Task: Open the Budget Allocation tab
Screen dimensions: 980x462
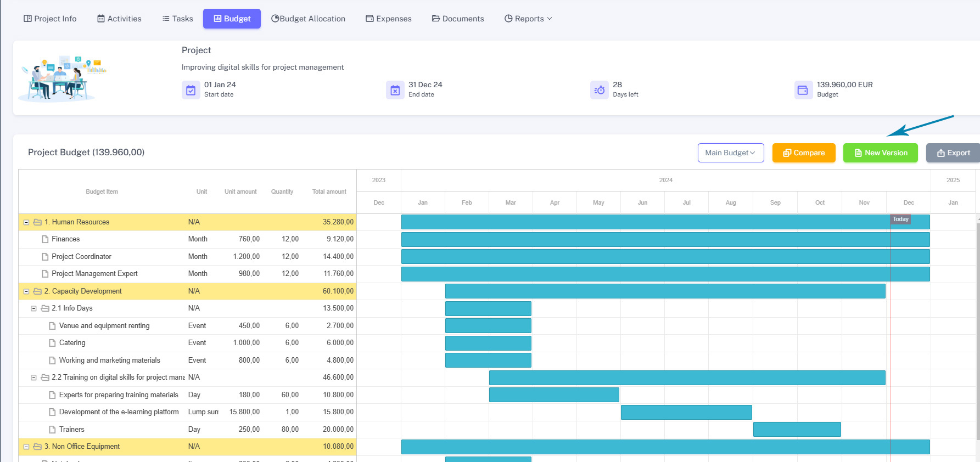Action: click(x=309, y=19)
